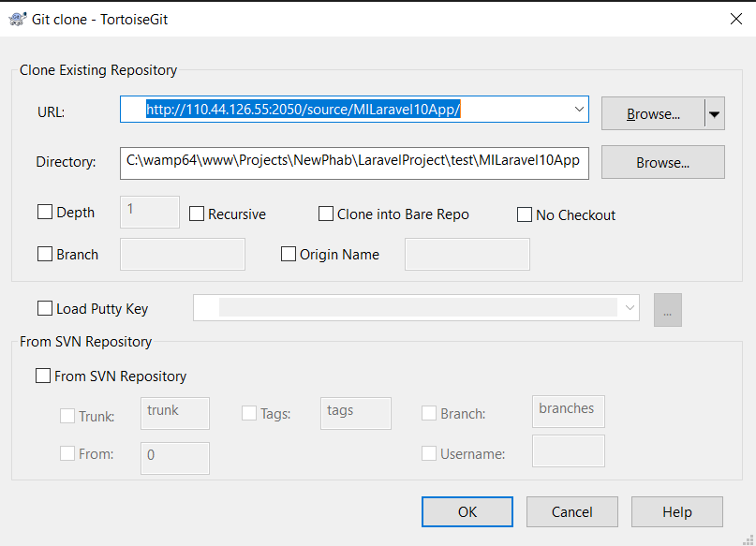The height and width of the screenshot is (546, 756).
Task: Tick the Tags checkbox
Action: (x=249, y=413)
